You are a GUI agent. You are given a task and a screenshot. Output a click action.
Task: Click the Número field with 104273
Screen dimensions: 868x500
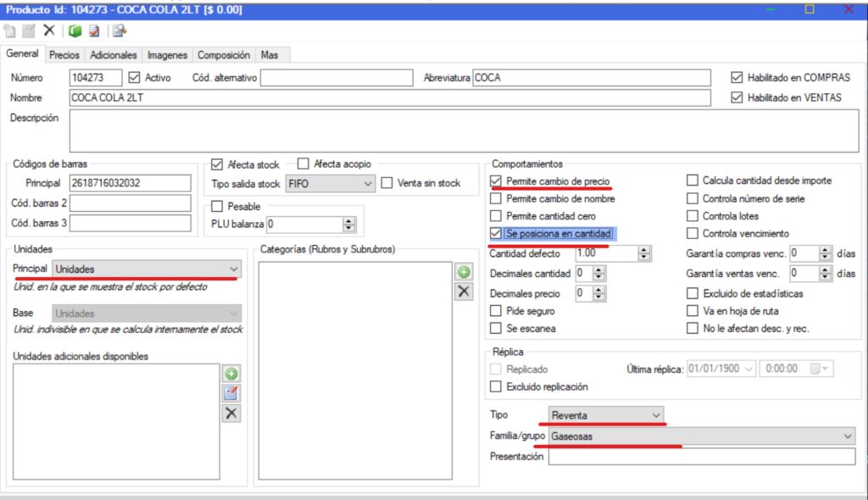(96, 77)
